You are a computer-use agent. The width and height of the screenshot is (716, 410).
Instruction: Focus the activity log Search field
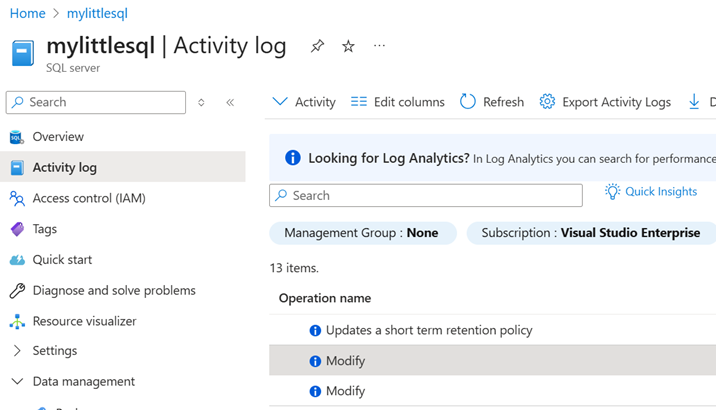coord(426,195)
